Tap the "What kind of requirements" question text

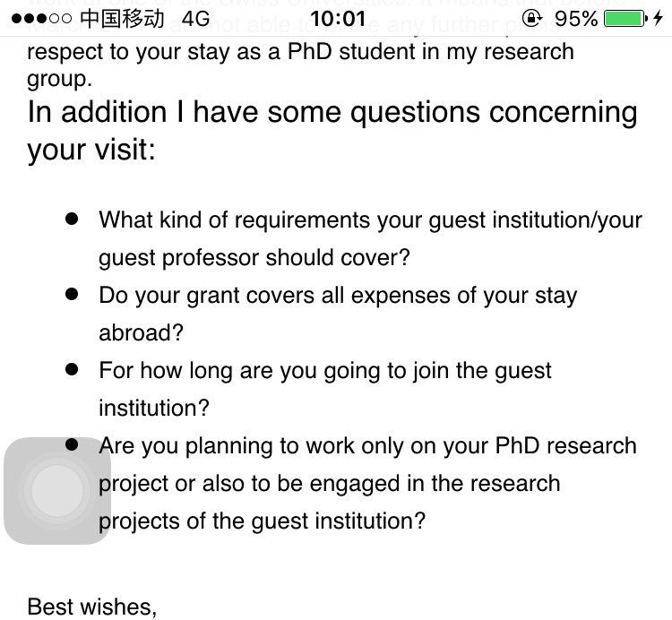tap(370, 220)
